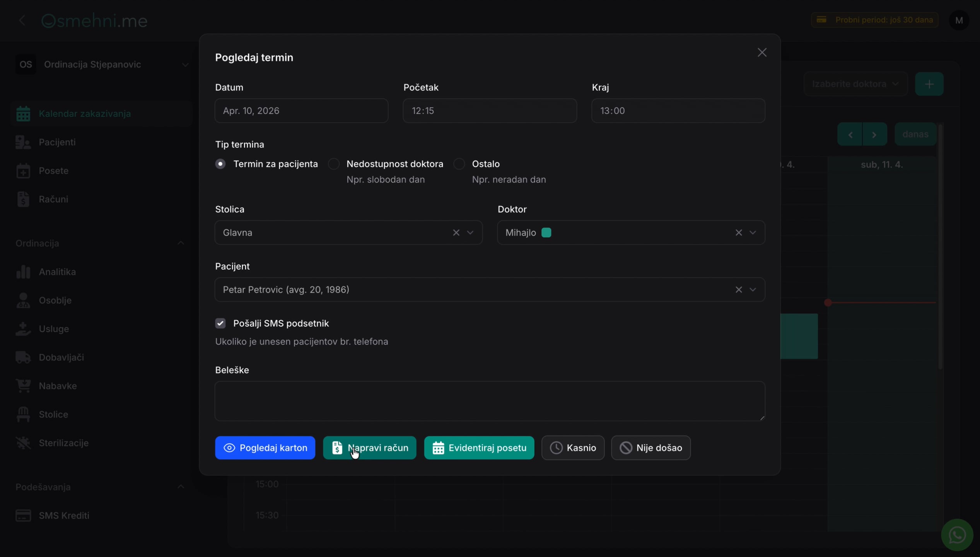Click the calendar icon on Evidentiraj posetu

(x=438, y=448)
